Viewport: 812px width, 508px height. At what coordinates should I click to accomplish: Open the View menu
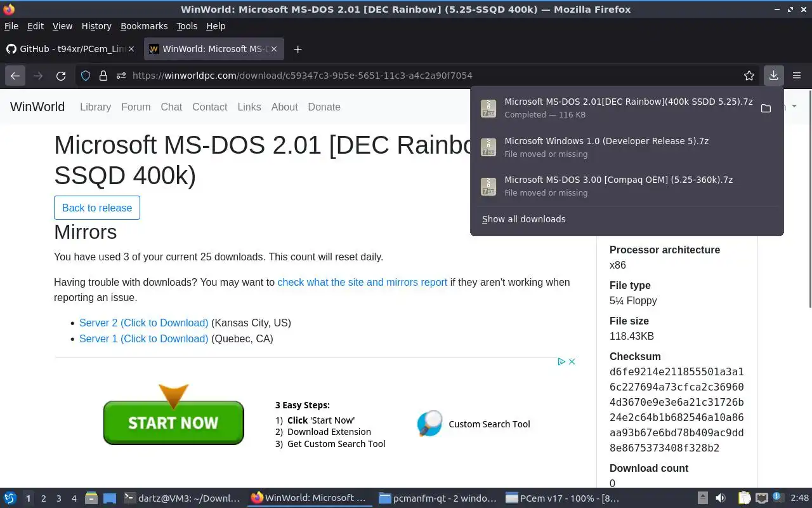tap(62, 26)
